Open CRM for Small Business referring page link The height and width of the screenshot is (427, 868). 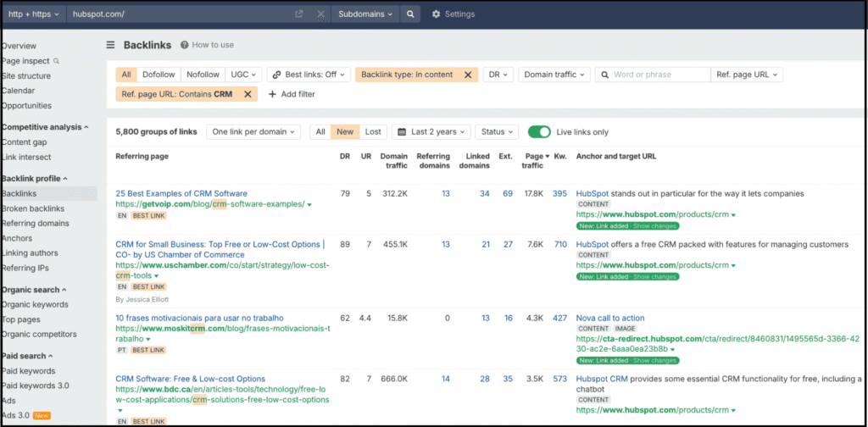coord(220,249)
